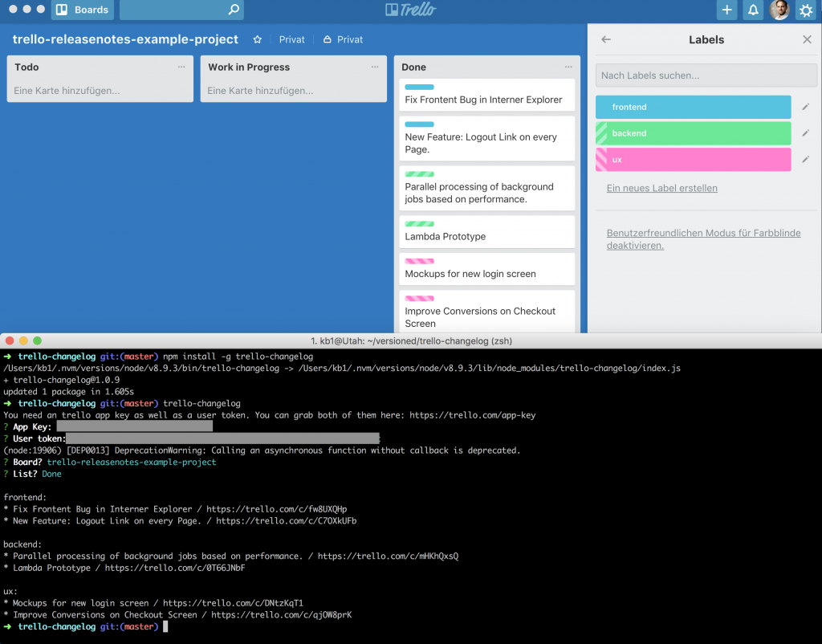Image resolution: width=822 pixels, height=644 pixels.
Task: Click the List? answer Done in terminal
Action: pyautogui.click(x=51, y=474)
